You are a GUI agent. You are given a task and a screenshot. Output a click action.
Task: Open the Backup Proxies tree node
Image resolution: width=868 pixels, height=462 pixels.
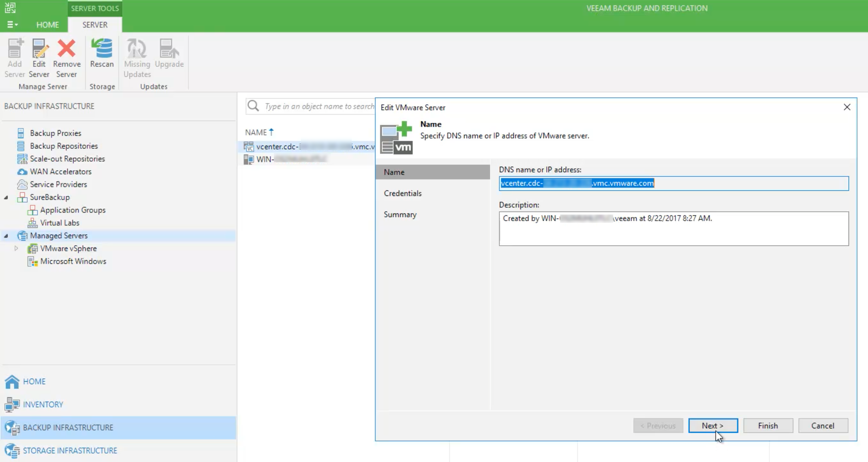tap(55, 133)
